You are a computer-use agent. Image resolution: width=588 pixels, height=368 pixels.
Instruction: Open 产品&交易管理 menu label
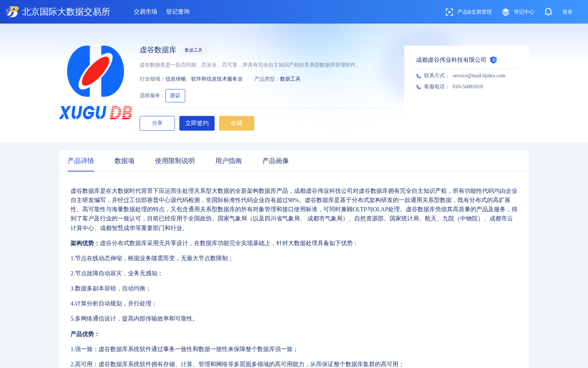[474, 12]
